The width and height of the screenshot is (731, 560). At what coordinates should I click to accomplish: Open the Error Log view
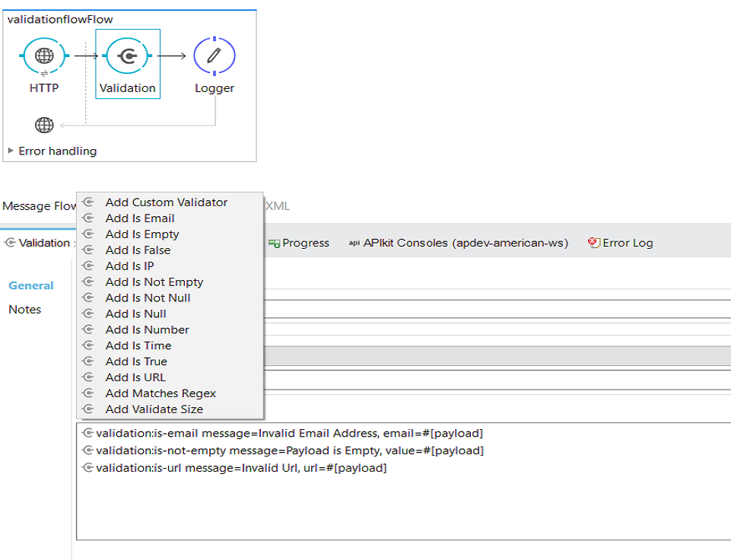pos(627,243)
